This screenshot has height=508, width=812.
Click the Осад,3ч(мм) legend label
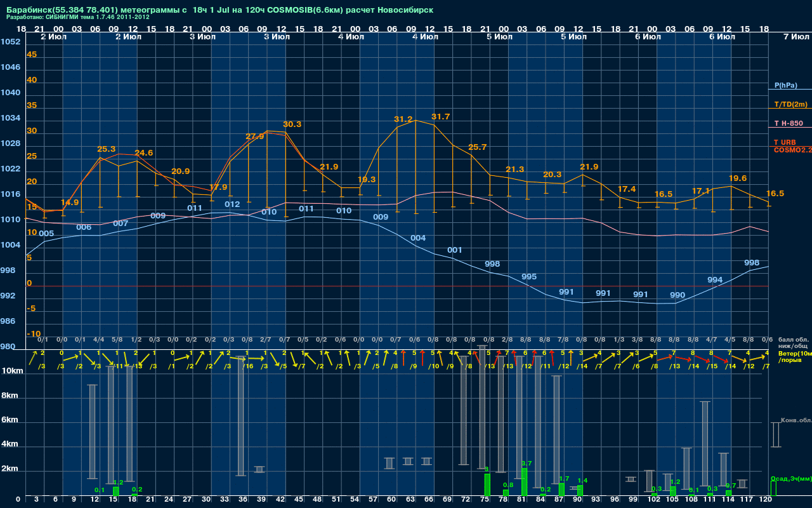(x=791, y=478)
